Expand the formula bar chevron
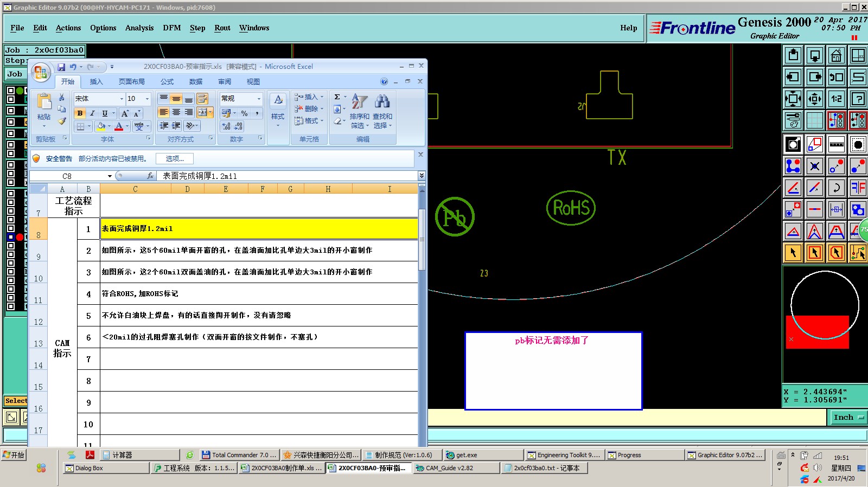 tap(422, 176)
